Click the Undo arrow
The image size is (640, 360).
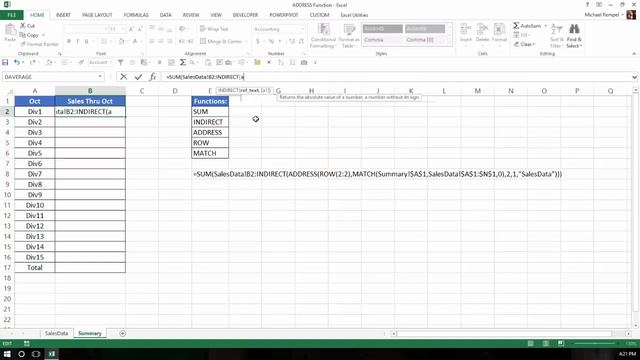(16, 62)
